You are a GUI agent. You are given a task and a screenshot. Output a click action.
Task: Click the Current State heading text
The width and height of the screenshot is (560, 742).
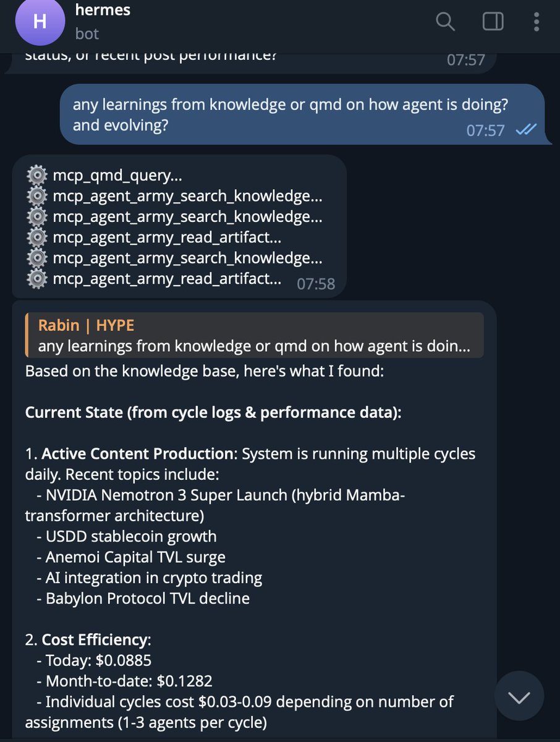coord(213,412)
